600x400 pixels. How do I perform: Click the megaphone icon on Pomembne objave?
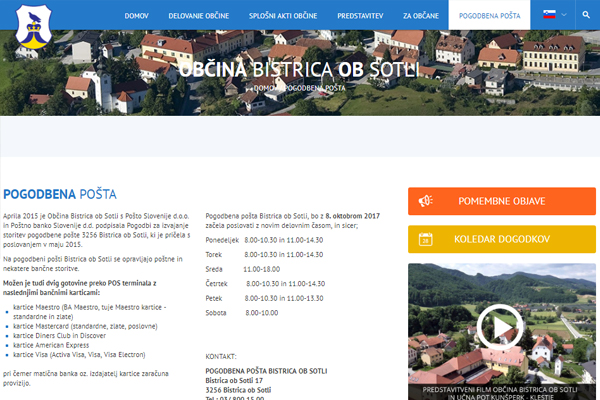(x=425, y=201)
